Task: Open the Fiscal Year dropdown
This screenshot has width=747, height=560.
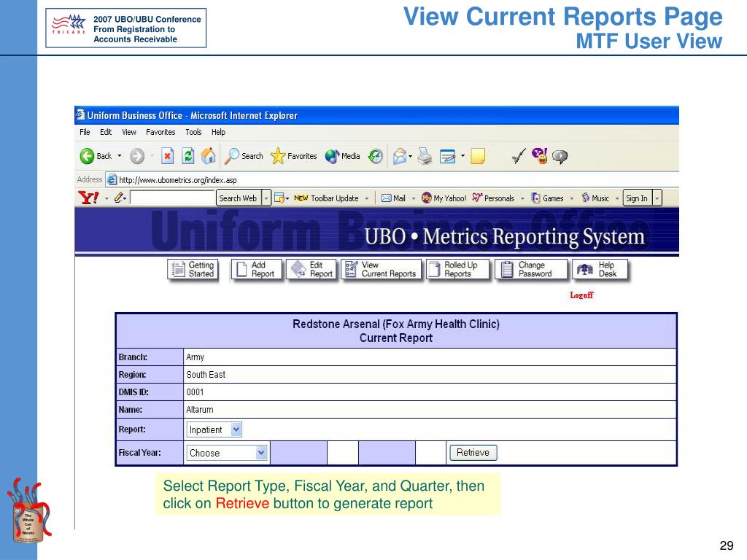Action: point(261,453)
